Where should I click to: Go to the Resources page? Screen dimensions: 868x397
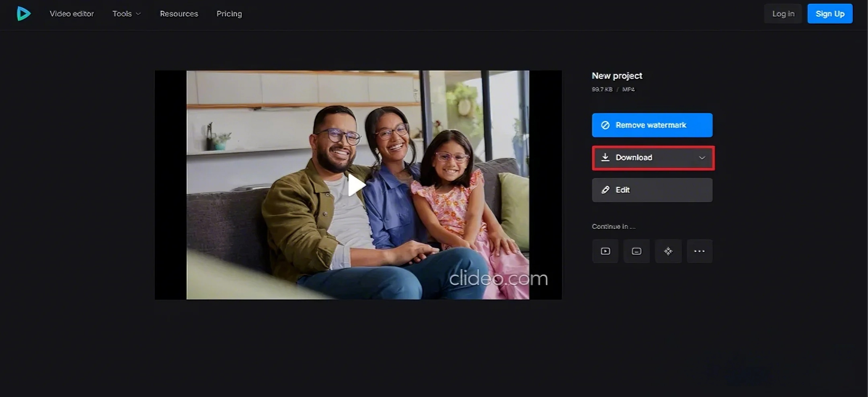179,13
